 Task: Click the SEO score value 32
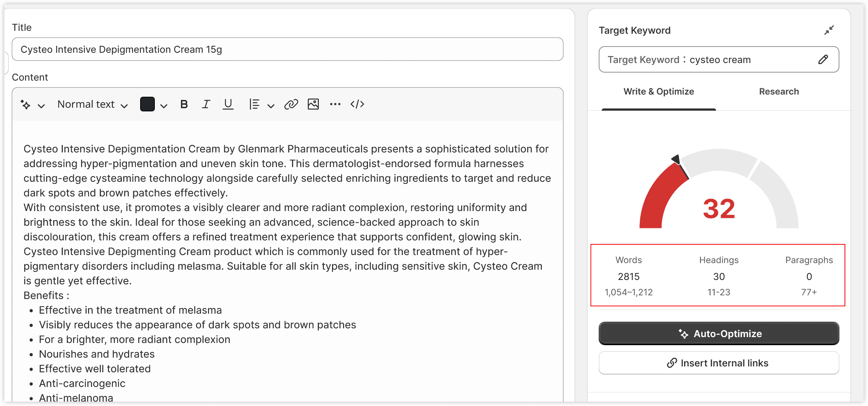coord(719,208)
